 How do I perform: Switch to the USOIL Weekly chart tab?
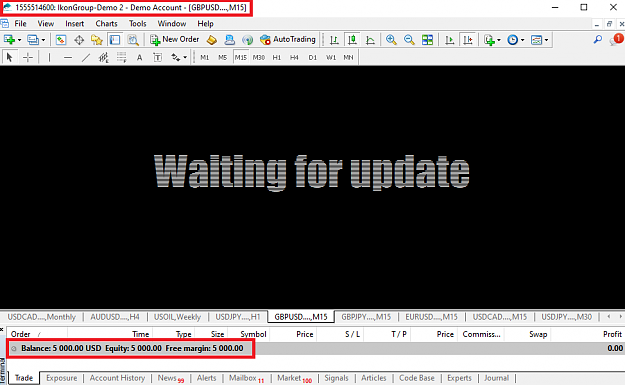coord(177,317)
